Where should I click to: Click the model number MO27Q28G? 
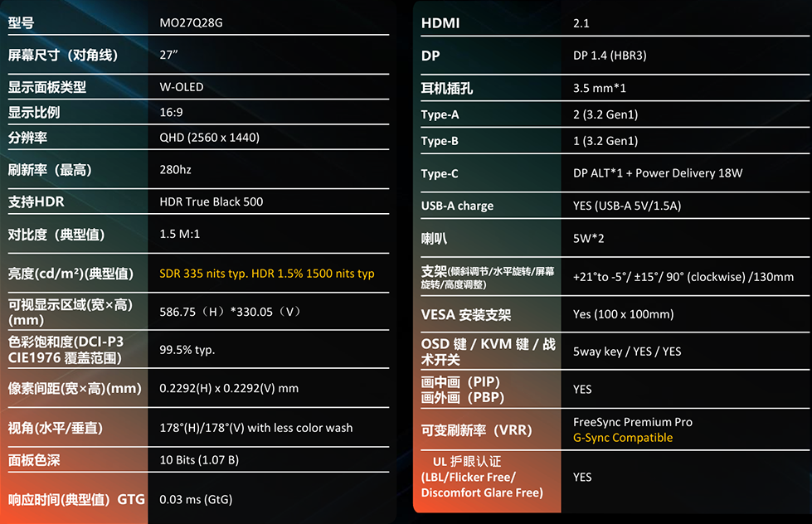191,22
